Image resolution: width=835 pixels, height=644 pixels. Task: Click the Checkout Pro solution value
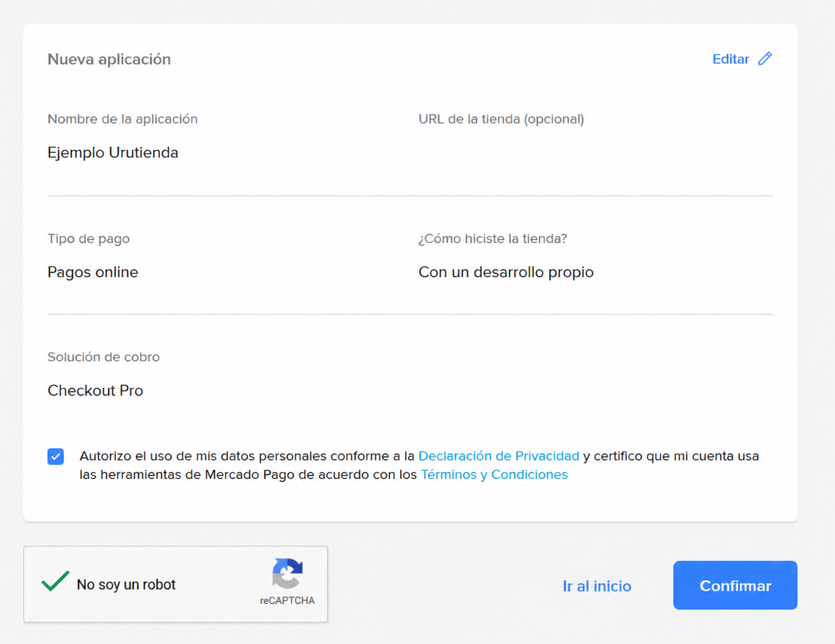[95, 390]
